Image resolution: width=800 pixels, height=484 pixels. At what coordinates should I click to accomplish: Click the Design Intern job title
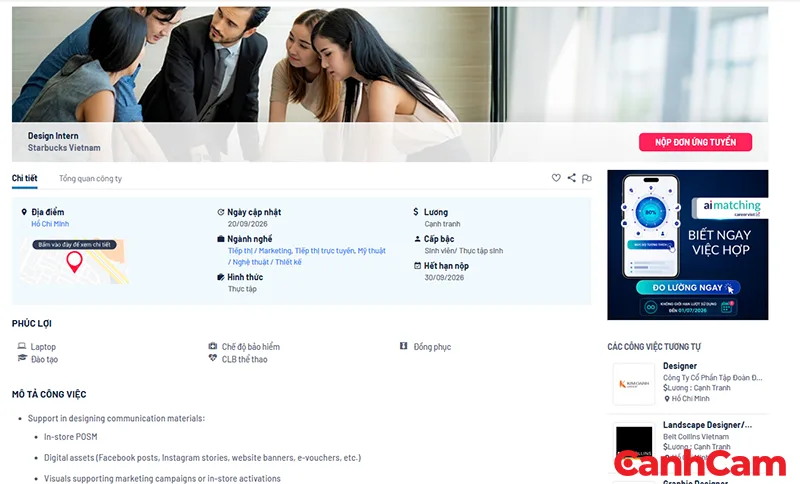tap(53, 136)
